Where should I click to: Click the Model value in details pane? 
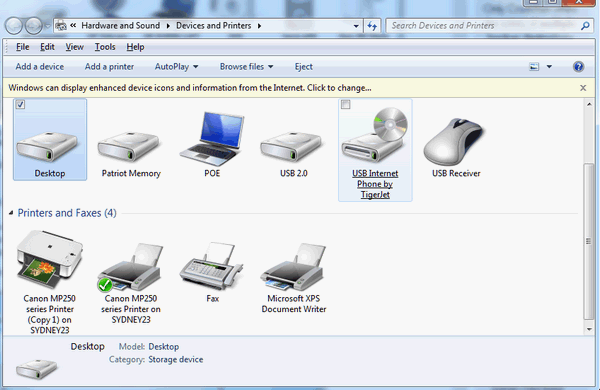pyautogui.click(x=163, y=346)
